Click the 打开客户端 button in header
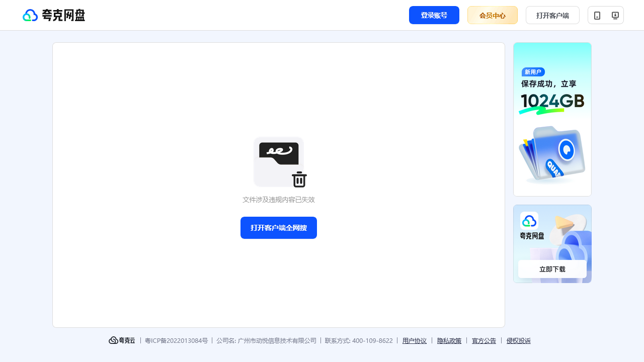Viewport: 644px width, 362px height. [x=552, y=15]
